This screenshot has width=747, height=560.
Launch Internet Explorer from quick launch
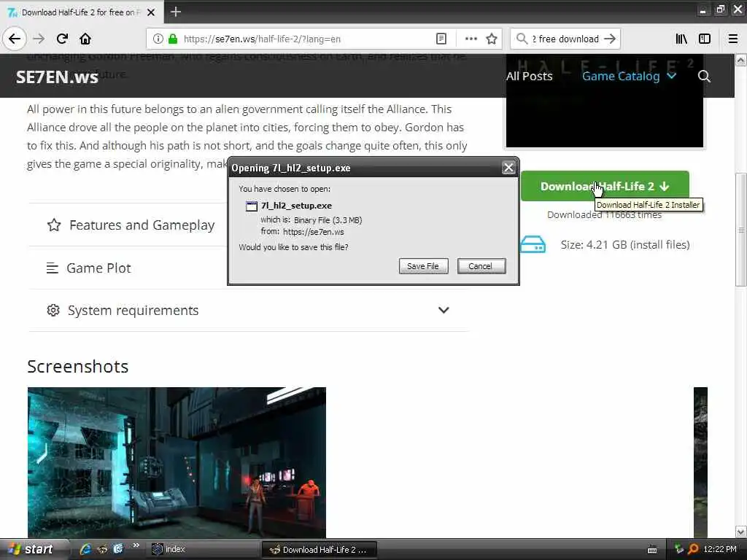tap(85, 549)
